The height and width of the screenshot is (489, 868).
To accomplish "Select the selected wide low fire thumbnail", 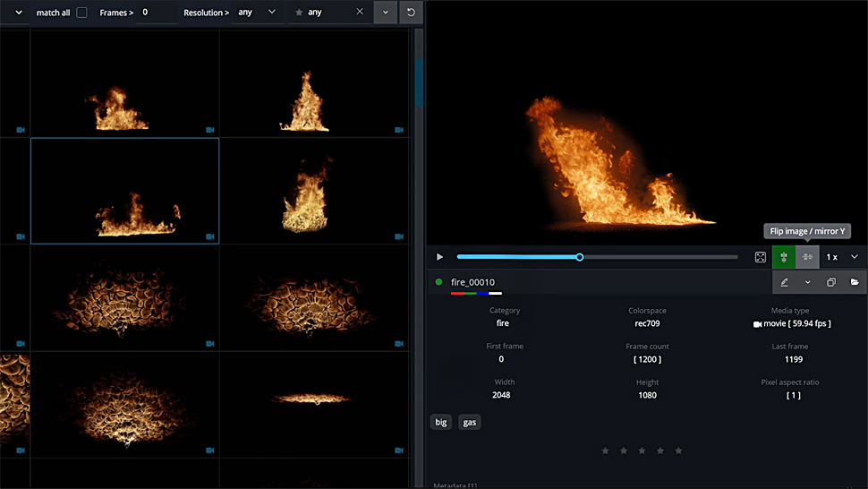I will [125, 191].
